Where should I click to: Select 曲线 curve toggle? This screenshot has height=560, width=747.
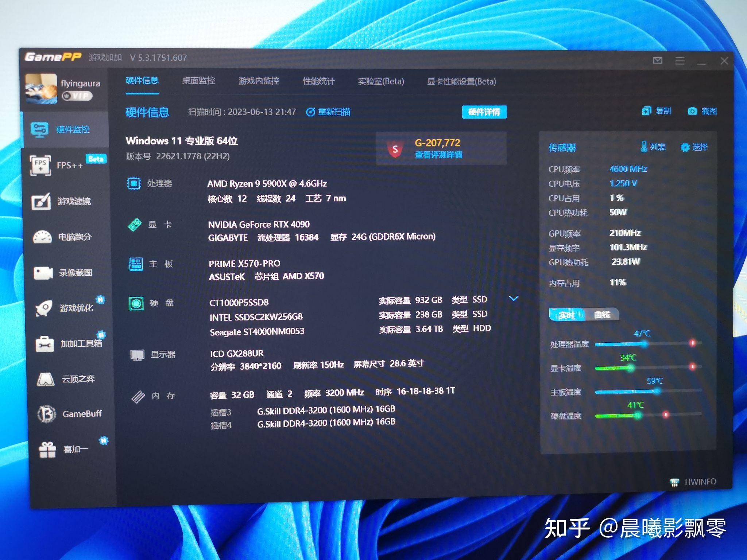602,314
